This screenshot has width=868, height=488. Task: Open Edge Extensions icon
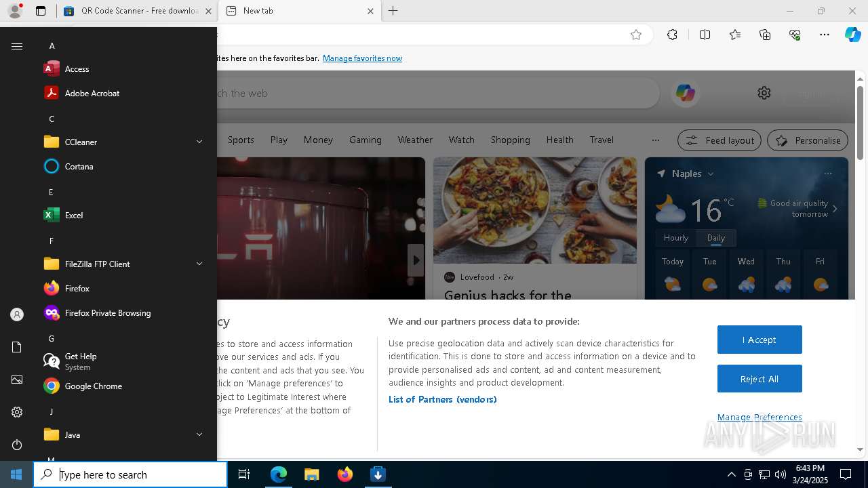672,35
